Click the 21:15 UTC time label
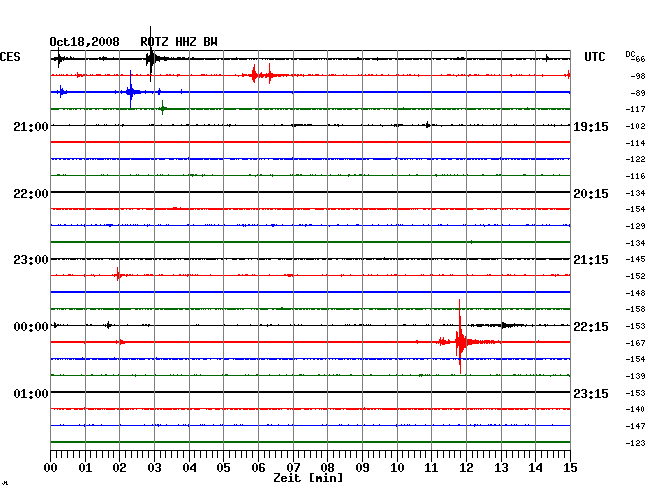The width and height of the screenshot is (650, 494). [591, 260]
